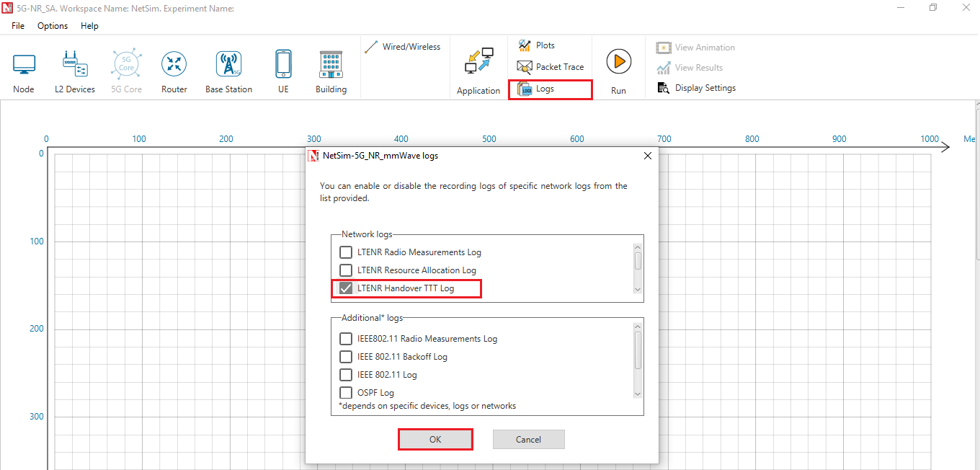Restore down the main window
The width and height of the screenshot is (980, 470).
[933, 8]
